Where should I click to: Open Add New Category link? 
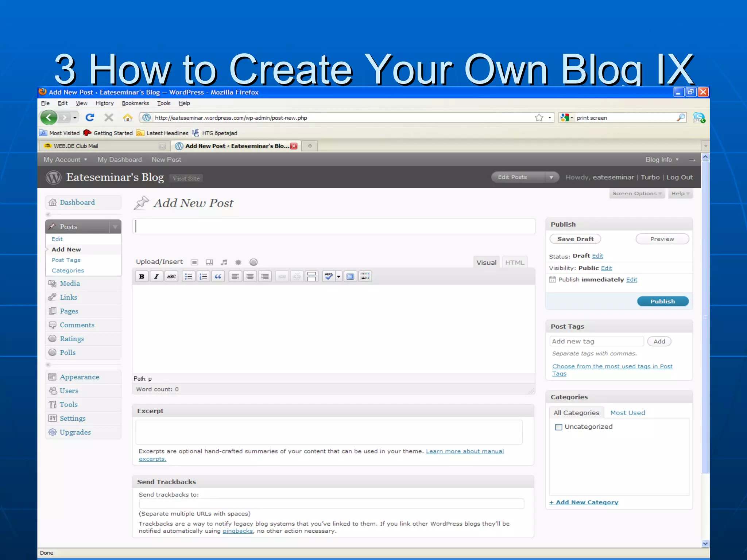tap(584, 502)
